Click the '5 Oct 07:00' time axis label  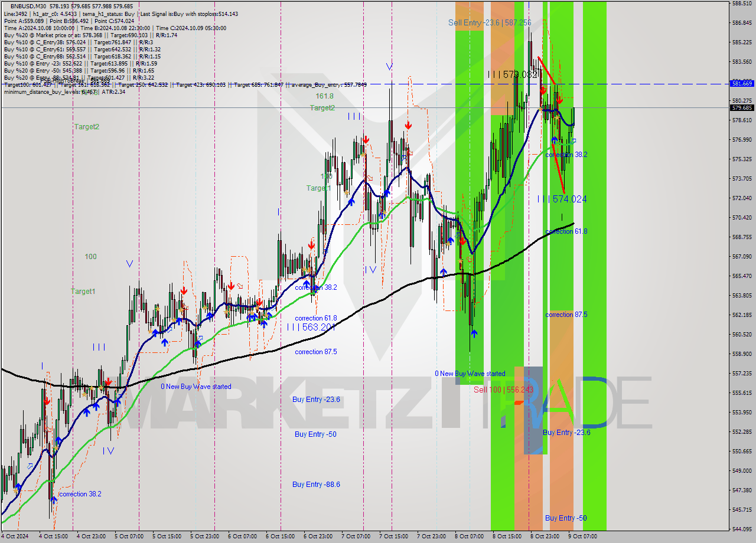(x=129, y=537)
